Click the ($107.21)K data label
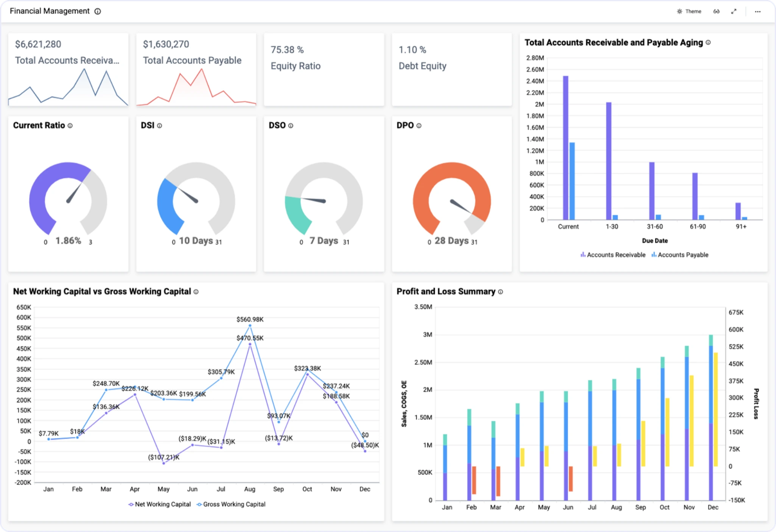776x532 pixels. tap(164, 457)
